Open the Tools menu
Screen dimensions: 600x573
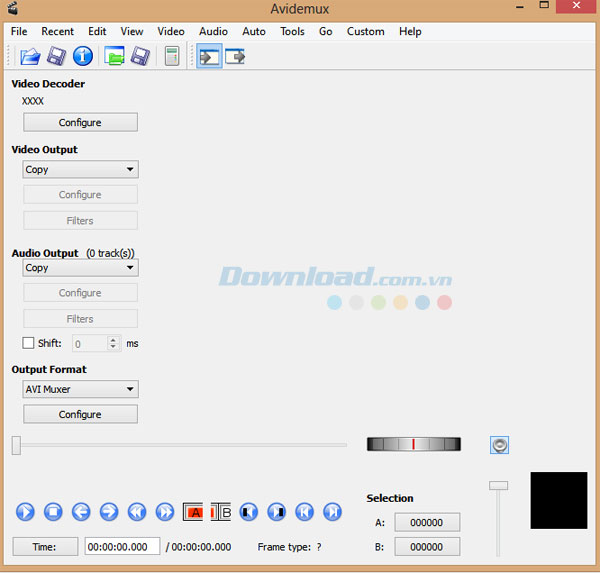point(292,31)
